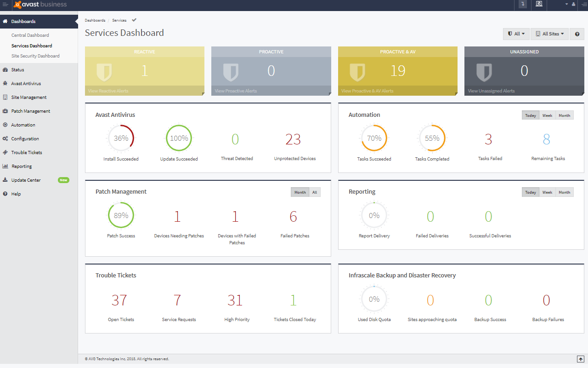The width and height of the screenshot is (588, 368).
Task: Open Configuration via the gears icon
Action: (x=5, y=138)
